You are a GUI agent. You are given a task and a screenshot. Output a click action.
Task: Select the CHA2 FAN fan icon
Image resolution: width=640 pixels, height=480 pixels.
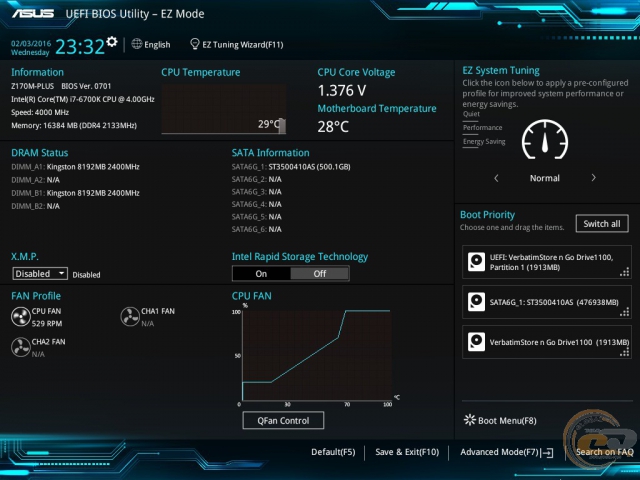[x=20, y=347]
